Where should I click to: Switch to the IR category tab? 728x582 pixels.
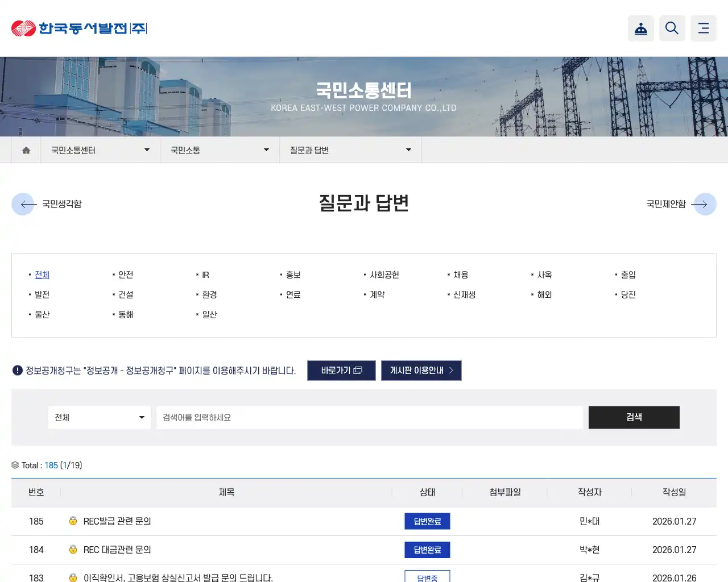(205, 275)
